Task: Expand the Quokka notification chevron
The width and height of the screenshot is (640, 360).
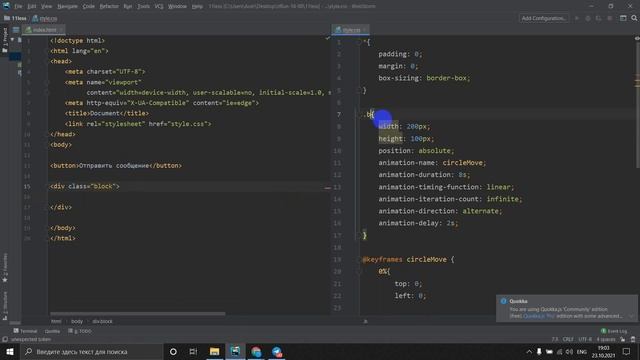Action: point(631,316)
